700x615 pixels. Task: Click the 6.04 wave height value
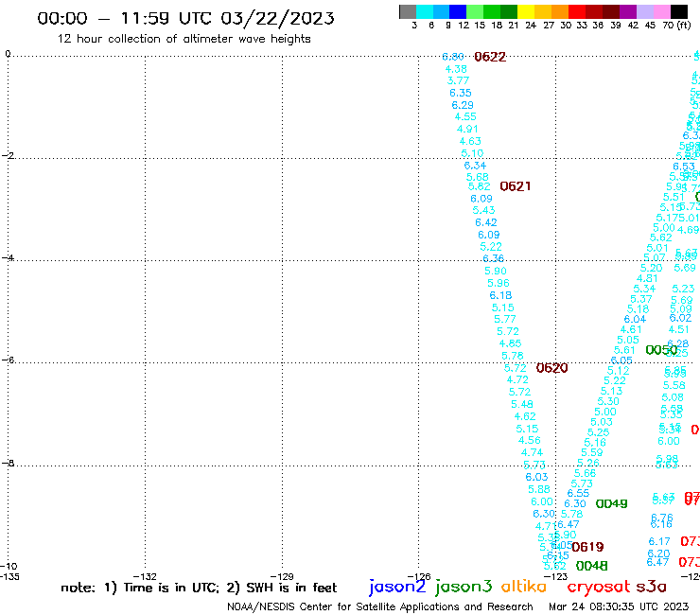[x=635, y=320]
